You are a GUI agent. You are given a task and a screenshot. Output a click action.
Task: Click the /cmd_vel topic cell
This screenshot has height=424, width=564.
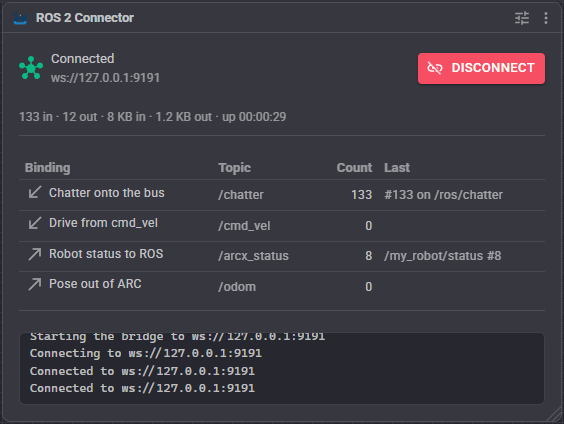244,226
